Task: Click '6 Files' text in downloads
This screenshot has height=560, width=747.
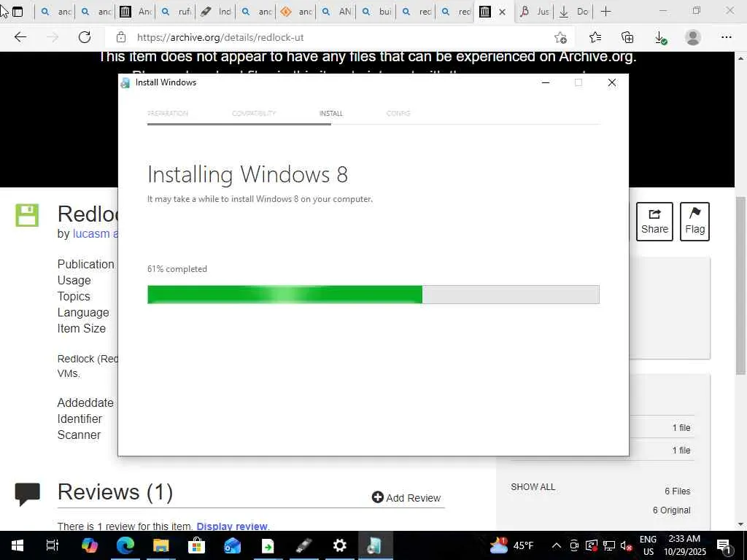Action: pyautogui.click(x=678, y=491)
